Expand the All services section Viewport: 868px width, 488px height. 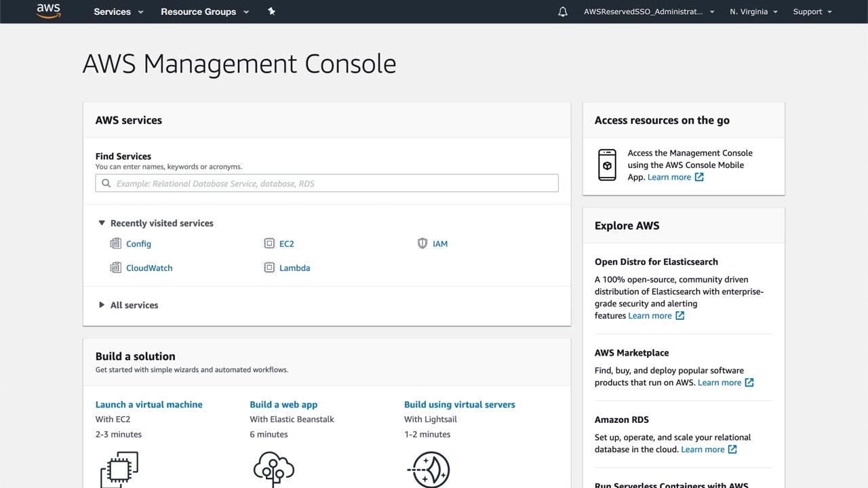[x=102, y=305]
